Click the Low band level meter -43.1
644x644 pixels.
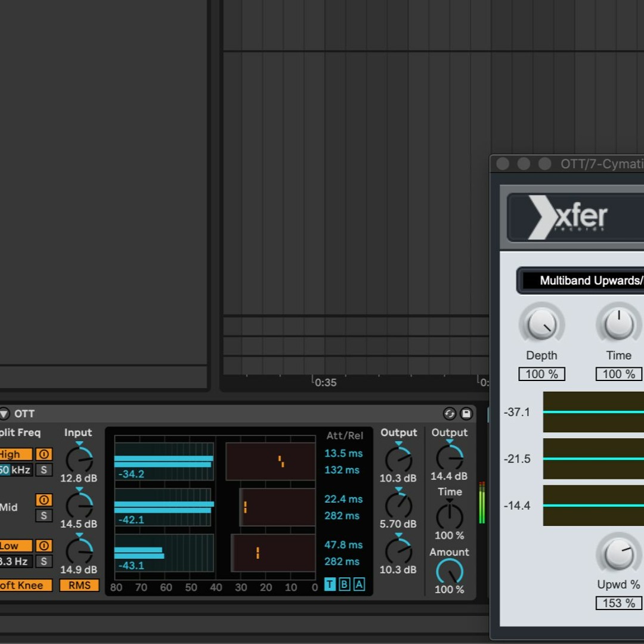165,553
